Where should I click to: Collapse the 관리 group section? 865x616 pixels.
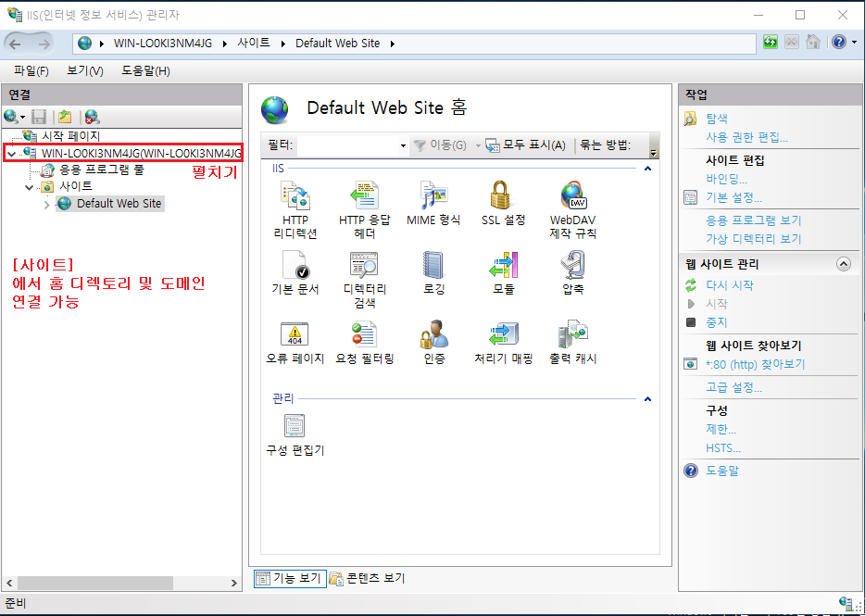pos(648,398)
